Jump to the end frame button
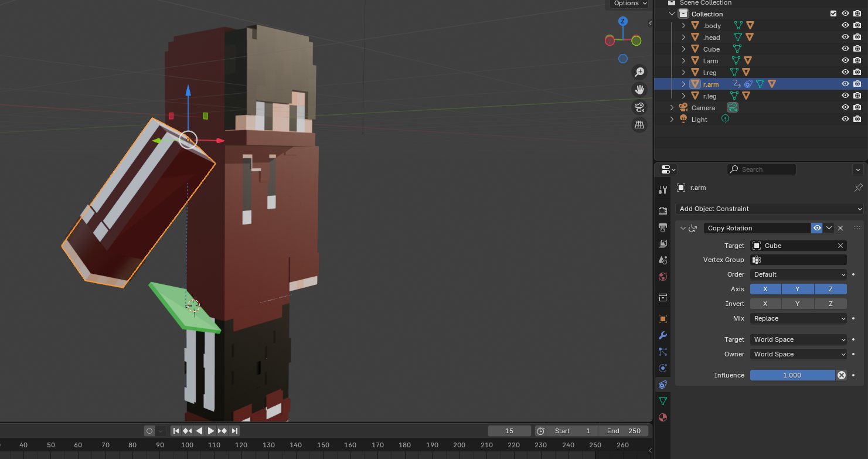868x459 pixels. click(x=234, y=431)
